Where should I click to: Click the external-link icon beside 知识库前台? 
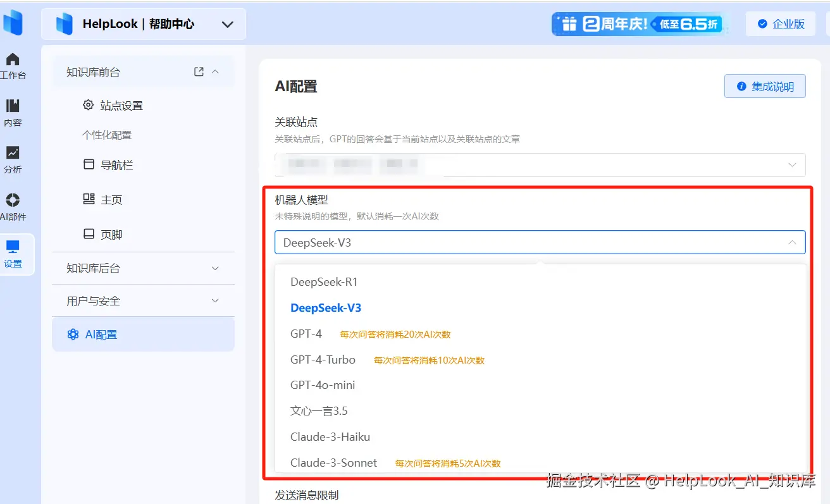(x=199, y=72)
